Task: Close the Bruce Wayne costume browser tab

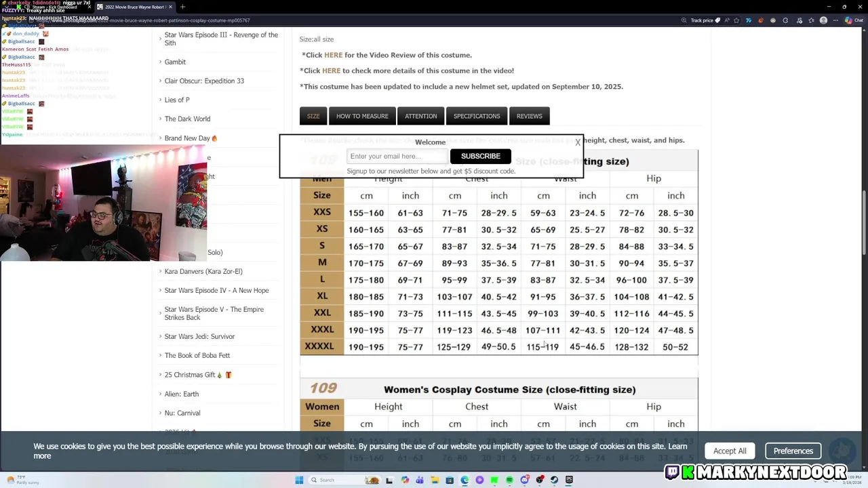Action: click(x=170, y=7)
